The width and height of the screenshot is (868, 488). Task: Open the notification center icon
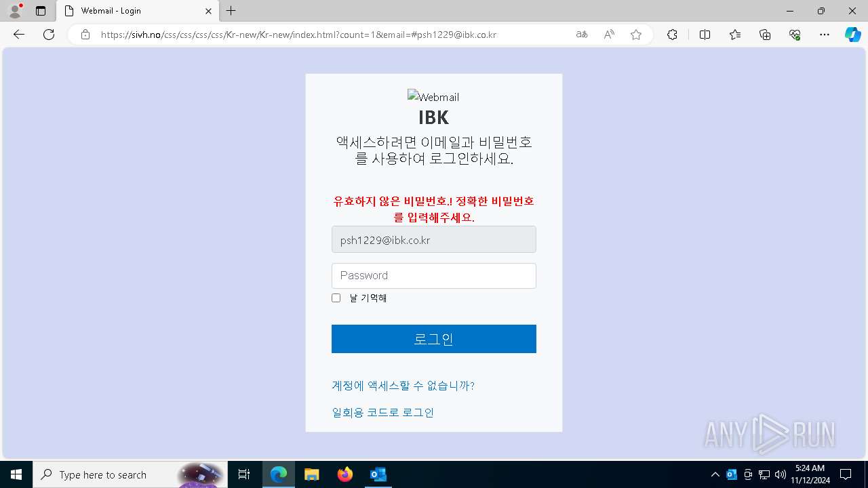(846, 474)
